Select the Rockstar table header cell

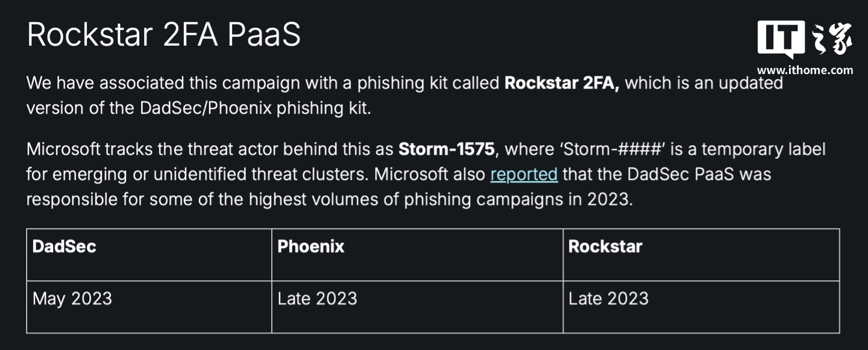point(701,254)
